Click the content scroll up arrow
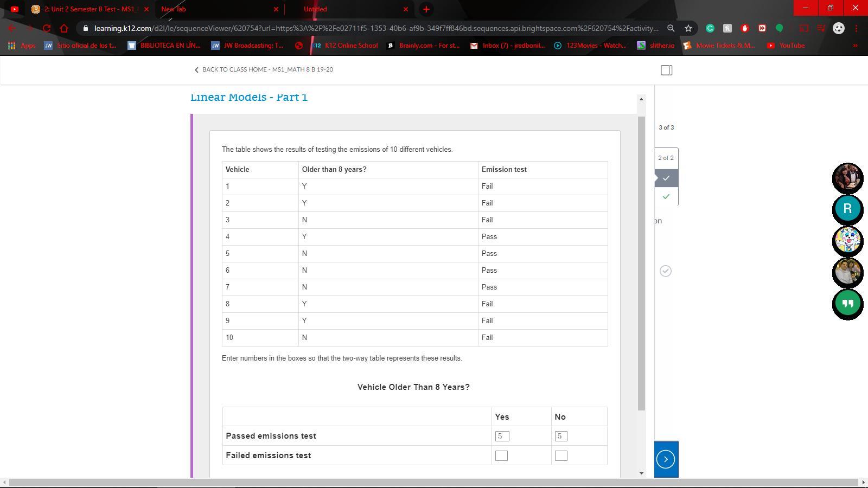This screenshot has width=868, height=488. 641,99
